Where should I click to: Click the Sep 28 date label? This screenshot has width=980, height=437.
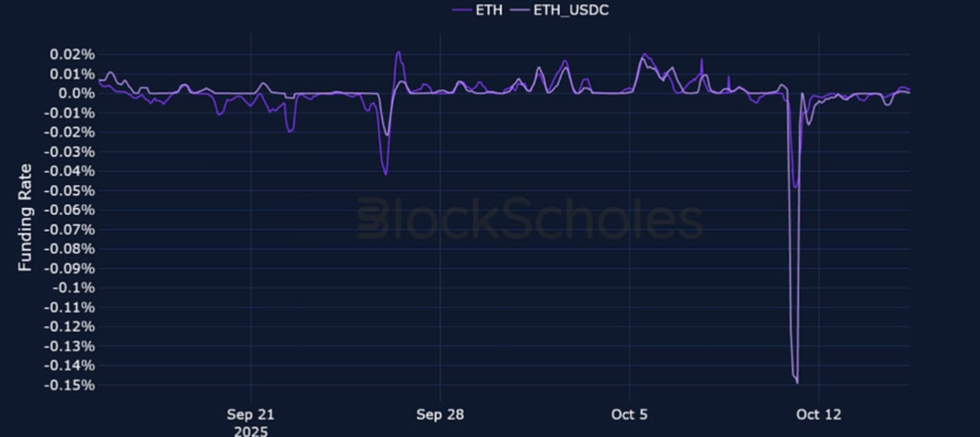(x=440, y=415)
